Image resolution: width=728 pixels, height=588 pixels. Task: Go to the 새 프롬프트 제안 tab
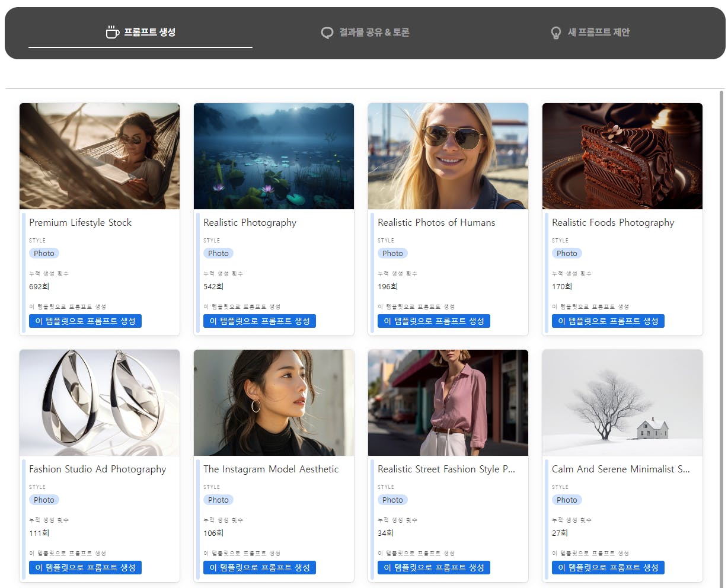point(590,33)
